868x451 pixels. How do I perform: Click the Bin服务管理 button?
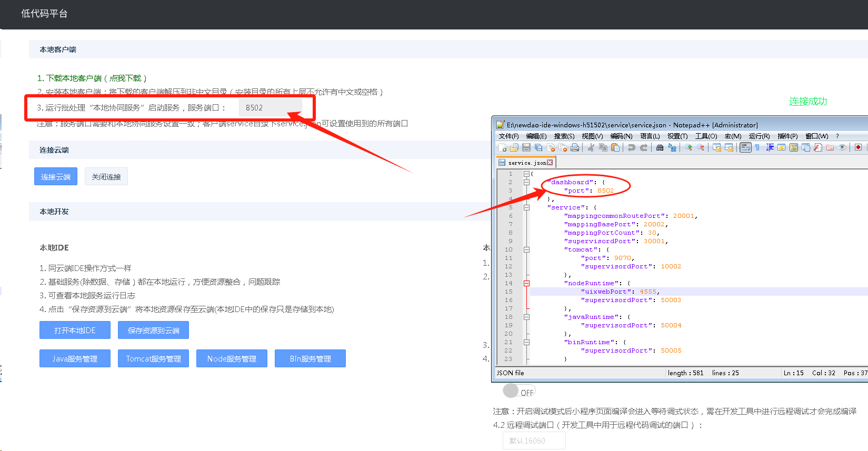310,358
